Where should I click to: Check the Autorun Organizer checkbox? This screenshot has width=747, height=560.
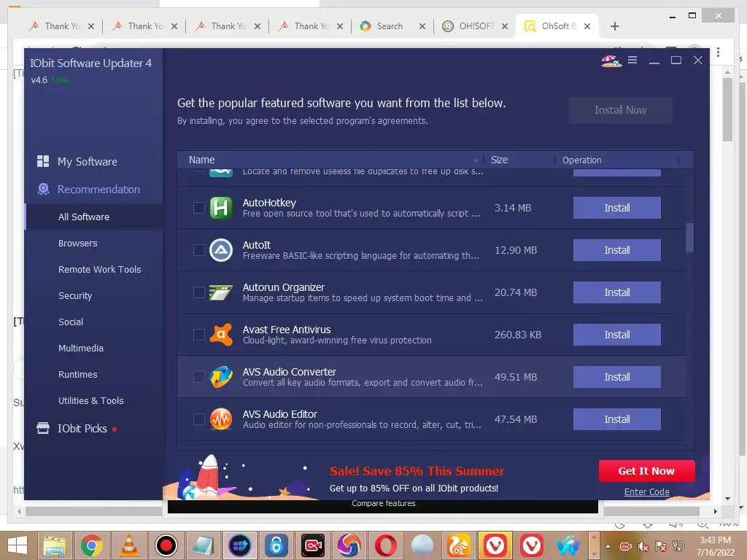pyautogui.click(x=198, y=292)
